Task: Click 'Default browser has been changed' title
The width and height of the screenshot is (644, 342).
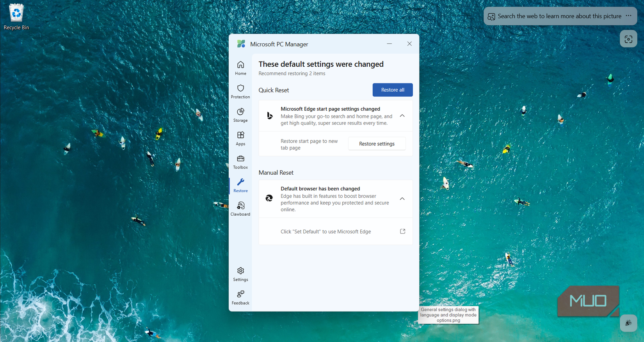Action: [320, 189]
